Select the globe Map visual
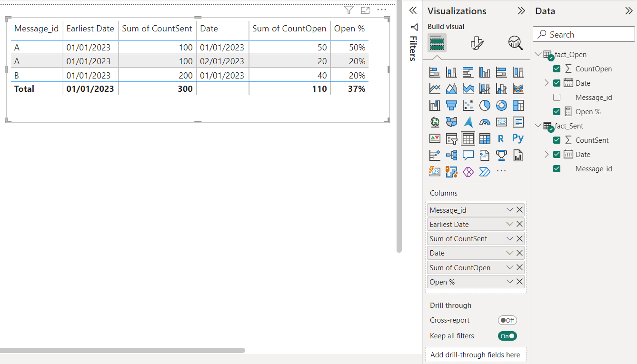 point(435,122)
